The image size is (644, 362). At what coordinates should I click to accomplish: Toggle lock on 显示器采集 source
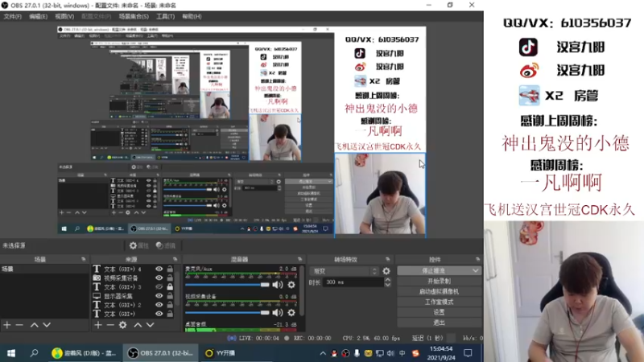170,296
